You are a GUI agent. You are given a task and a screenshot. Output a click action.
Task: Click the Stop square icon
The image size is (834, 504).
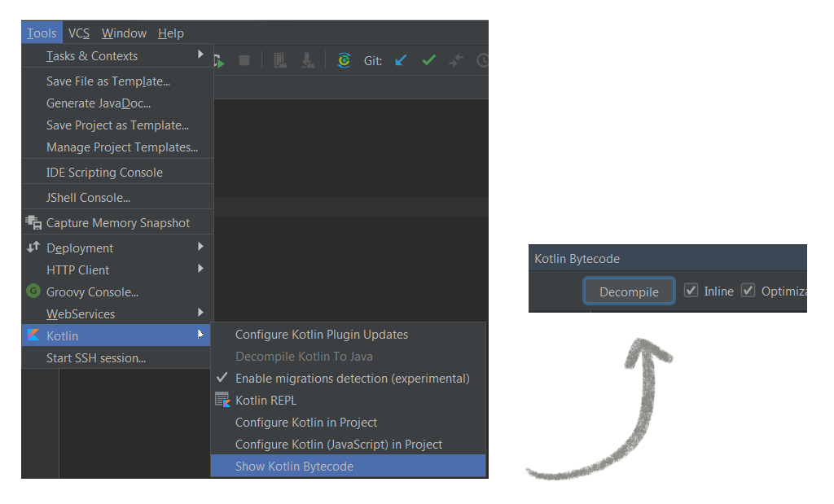click(x=244, y=60)
